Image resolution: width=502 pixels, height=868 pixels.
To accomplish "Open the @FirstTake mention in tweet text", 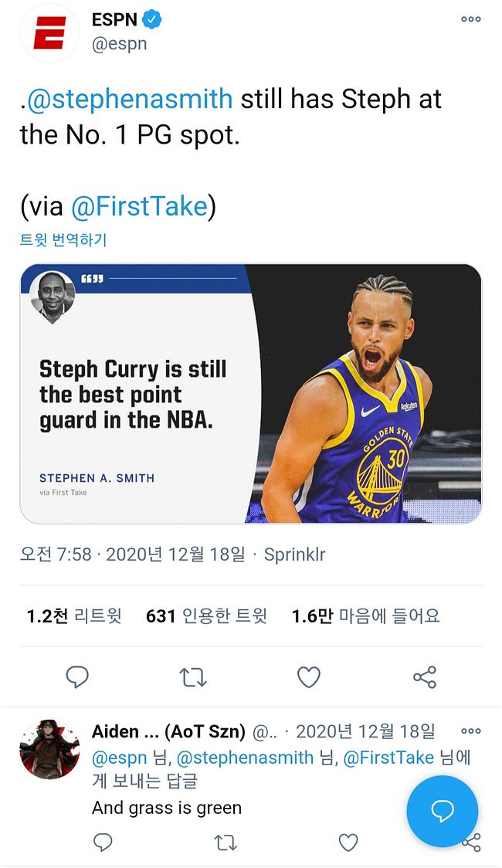I will coord(139,206).
